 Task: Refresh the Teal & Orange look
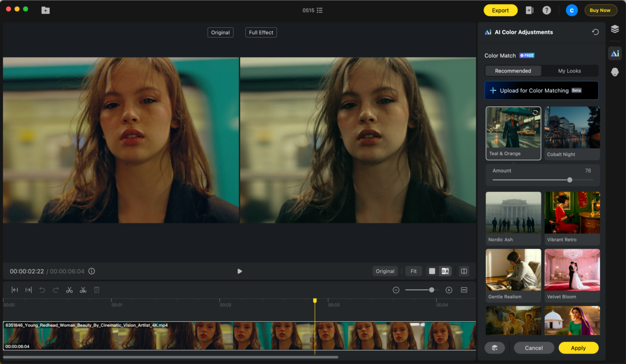(x=535, y=113)
